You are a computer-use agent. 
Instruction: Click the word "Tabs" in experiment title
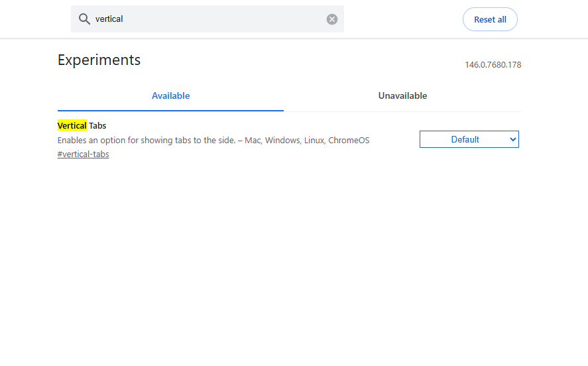tap(97, 125)
